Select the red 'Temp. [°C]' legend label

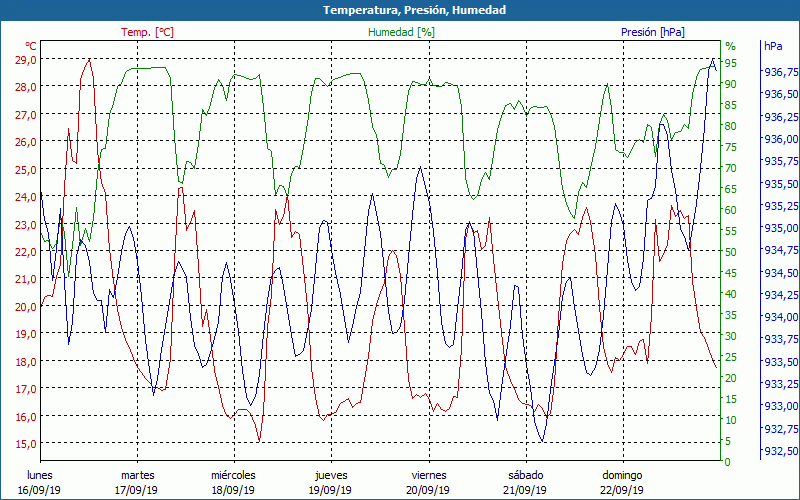click(147, 32)
